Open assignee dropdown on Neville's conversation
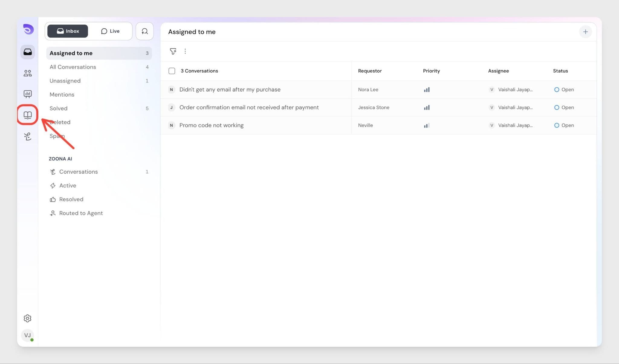 511,125
